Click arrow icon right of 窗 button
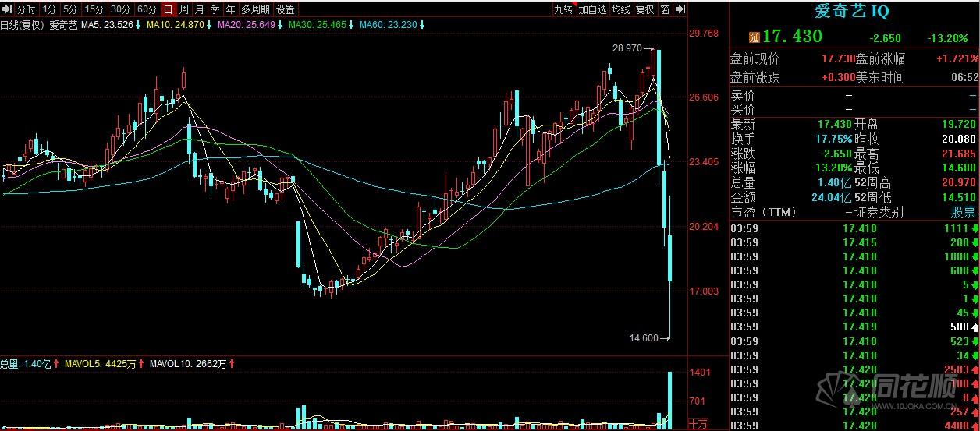Screen dimensions: 980x431 pyautogui.click(x=680, y=9)
